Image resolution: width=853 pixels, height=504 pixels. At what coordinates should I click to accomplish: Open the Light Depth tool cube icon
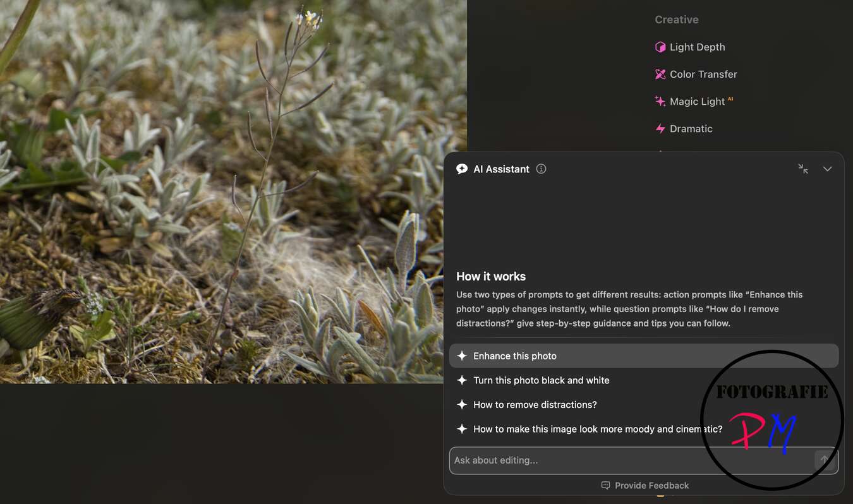click(660, 47)
